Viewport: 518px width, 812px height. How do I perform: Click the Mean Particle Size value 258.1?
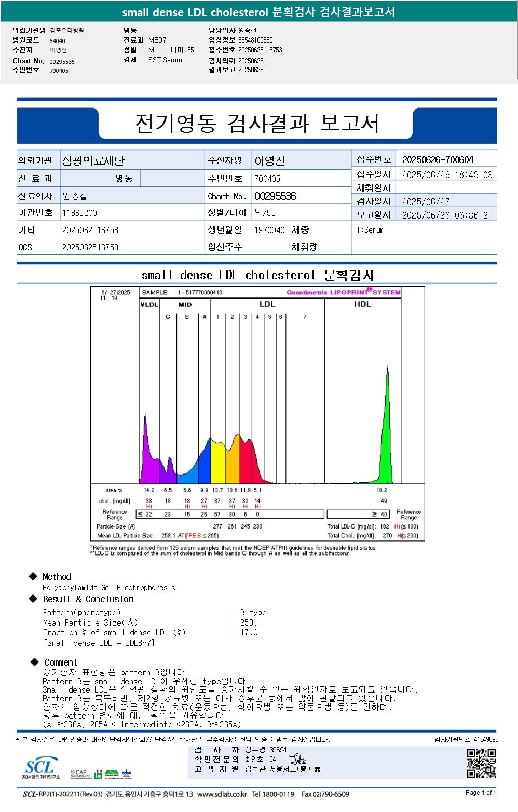click(x=251, y=622)
